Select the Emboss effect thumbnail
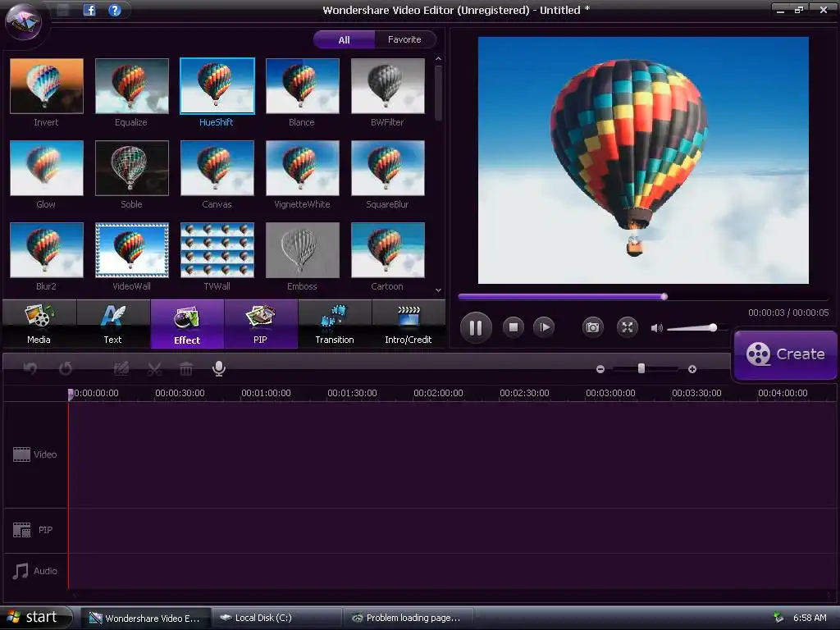Viewport: 840px width, 630px height. point(303,250)
